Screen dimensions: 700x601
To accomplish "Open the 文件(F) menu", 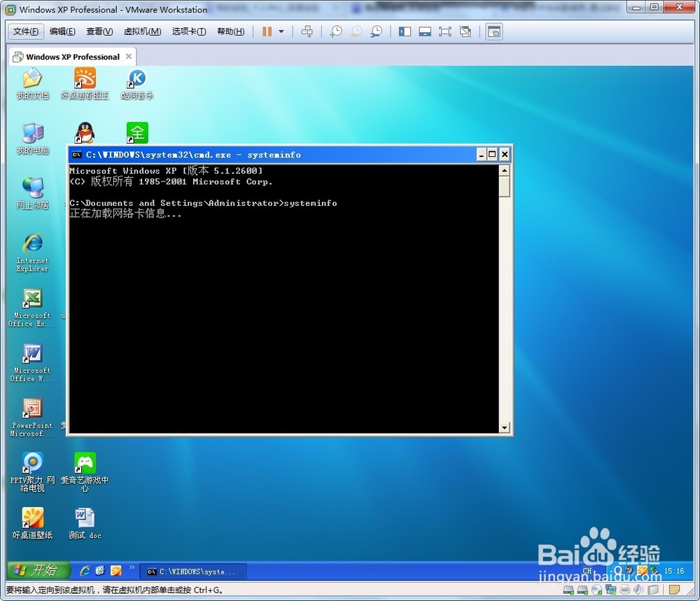I will (26, 32).
